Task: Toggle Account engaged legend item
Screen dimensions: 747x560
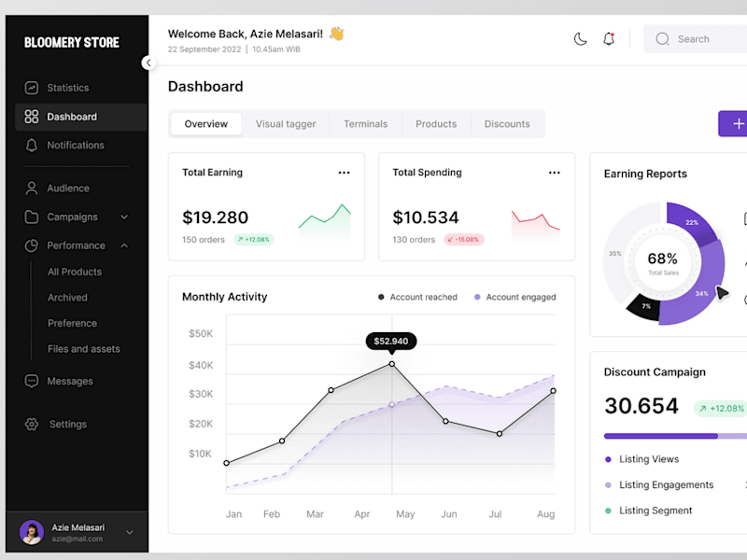Action: click(x=515, y=297)
